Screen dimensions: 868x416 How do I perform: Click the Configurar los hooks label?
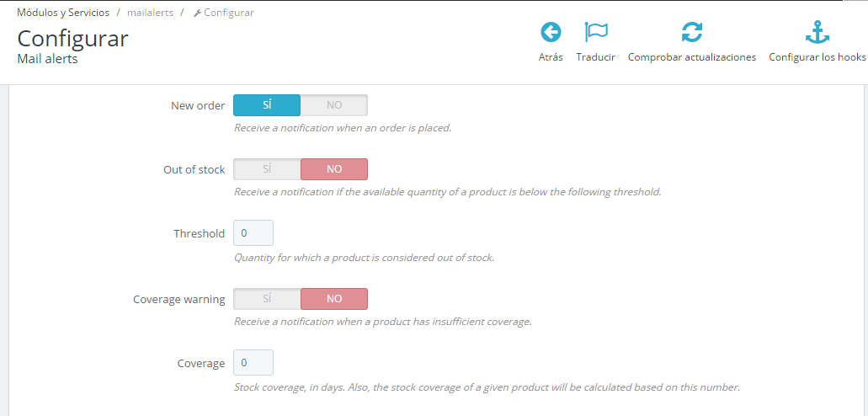coord(817,57)
